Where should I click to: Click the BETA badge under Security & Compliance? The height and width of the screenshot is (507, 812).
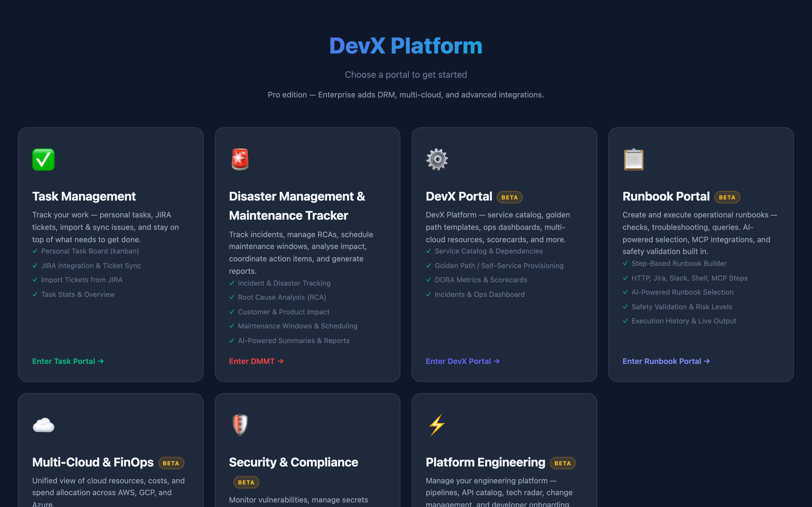click(x=246, y=482)
